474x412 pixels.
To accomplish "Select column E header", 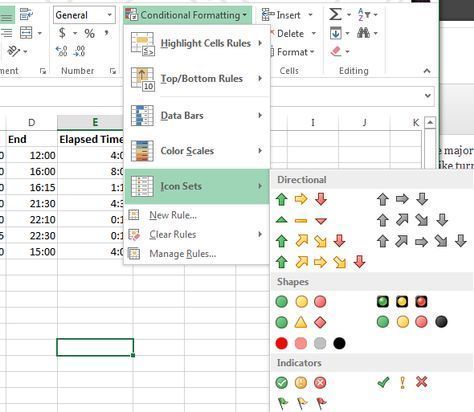I will click(95, 122).
